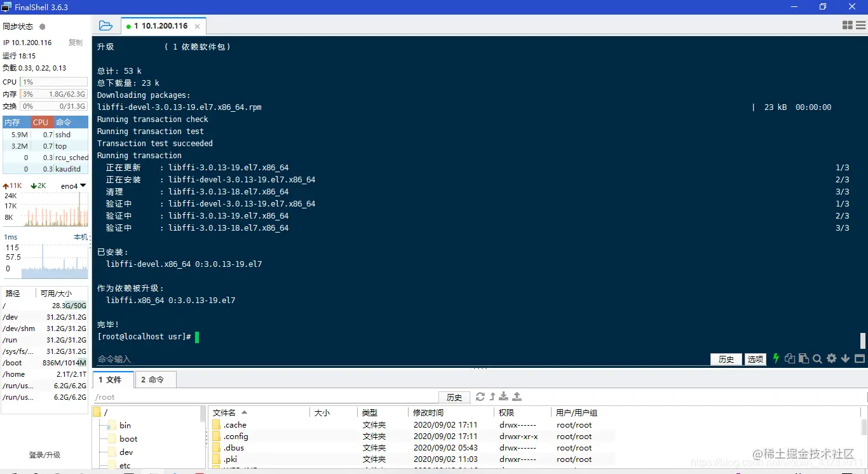This screenshot has height=474, width=868.
Task: Select the /home disk usage row
Action: (x=44, y=374)
